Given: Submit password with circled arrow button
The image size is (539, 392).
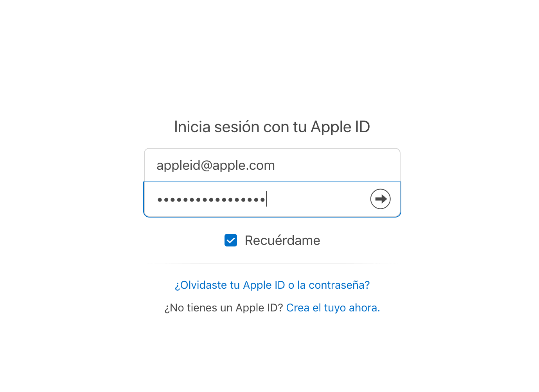Looking at the screenshot, I should 380,199.
